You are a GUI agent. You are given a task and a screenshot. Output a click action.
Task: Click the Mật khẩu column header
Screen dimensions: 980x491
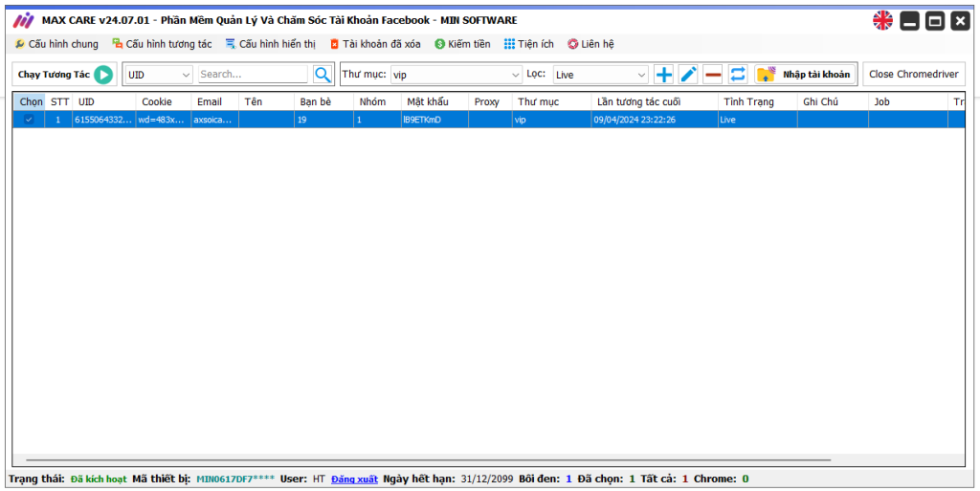[x=435, y=101]
